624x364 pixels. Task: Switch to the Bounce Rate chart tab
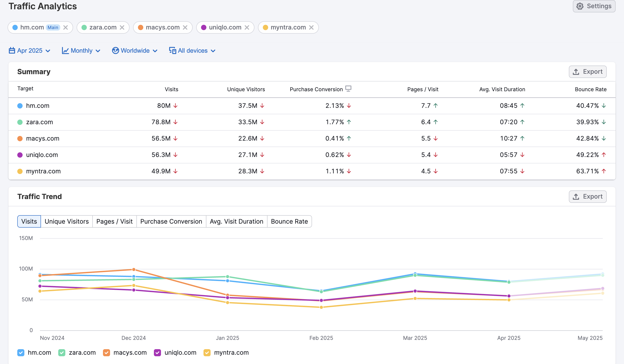(289, 221)
